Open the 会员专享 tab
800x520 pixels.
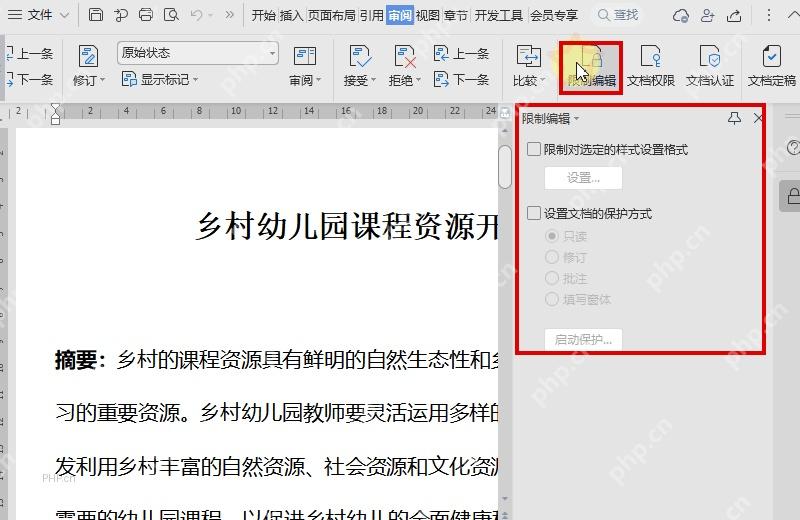point(554,15)
